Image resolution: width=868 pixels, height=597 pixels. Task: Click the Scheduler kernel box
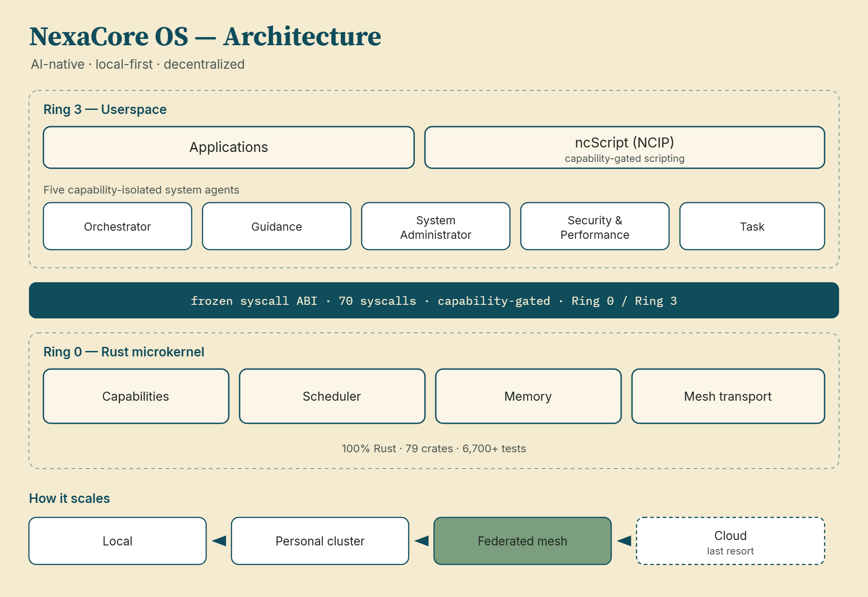pyautogui.click(x=332, y=396)
